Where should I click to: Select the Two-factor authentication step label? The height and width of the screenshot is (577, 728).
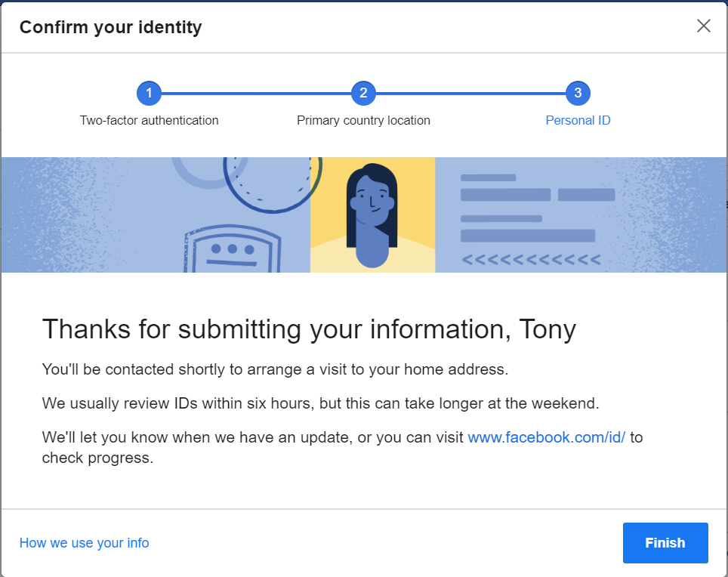[149, 120]
